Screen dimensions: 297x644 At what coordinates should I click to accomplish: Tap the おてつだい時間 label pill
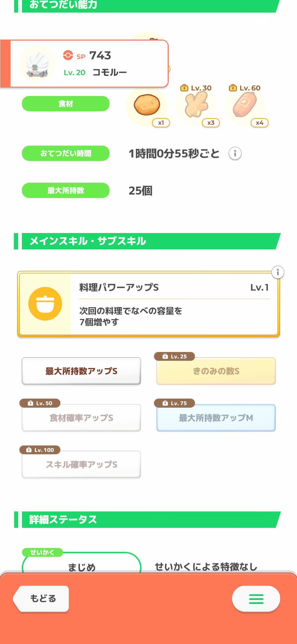click(66, 153)
